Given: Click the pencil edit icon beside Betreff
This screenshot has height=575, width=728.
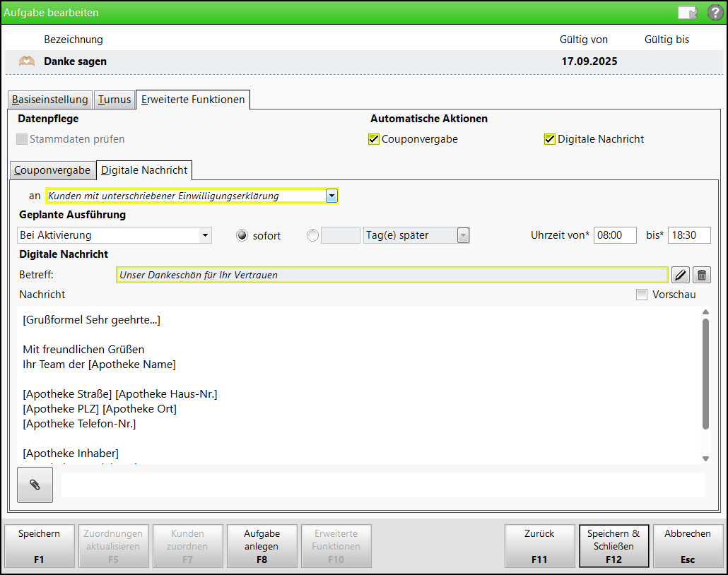Looking at the screenshot, I should [679, 275].
